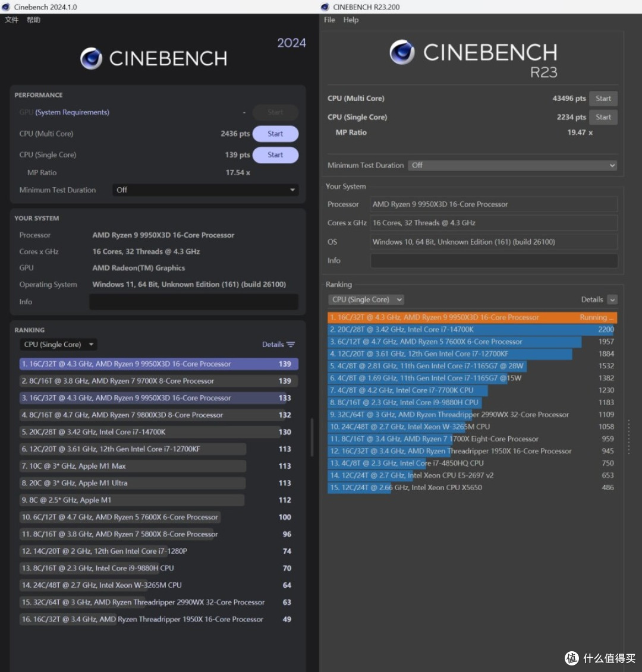Open Minimum Test Duration dropdown in Cinebench 2024
This screenshot has width=642, height=672.
(206, 190)
